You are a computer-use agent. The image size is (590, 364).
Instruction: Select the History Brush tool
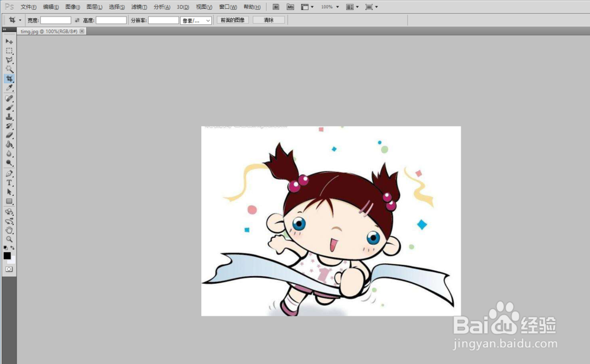click(x=9, y=126)
